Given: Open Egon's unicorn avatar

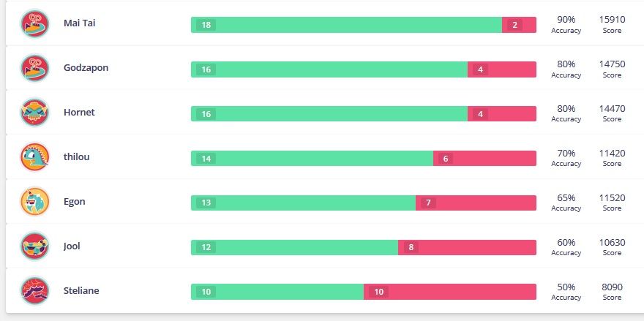Looking at the screenshot, I should 34,202.
